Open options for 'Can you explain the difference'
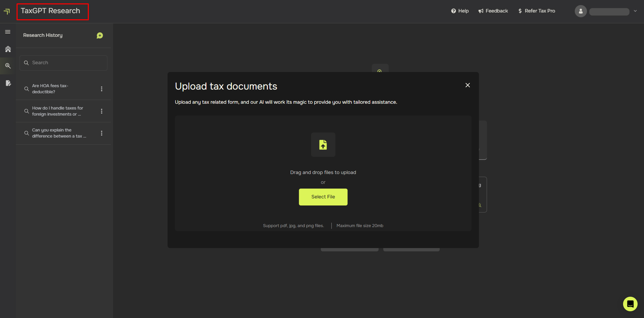 click(x=102, y=133)
